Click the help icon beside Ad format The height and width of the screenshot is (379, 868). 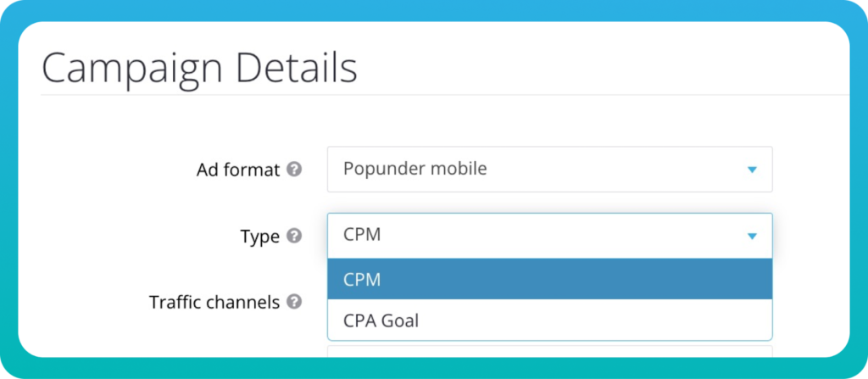[x=294, y=170]
